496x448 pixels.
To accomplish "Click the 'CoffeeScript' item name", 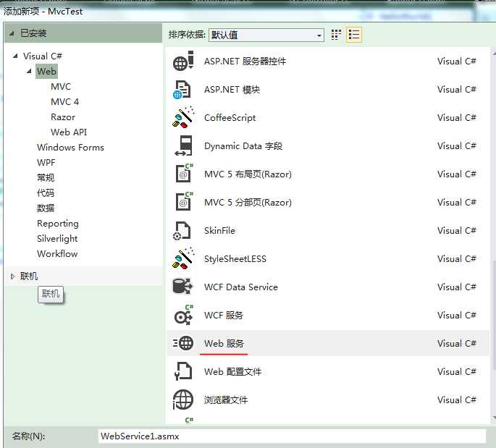I will click(x=230, y=118).
